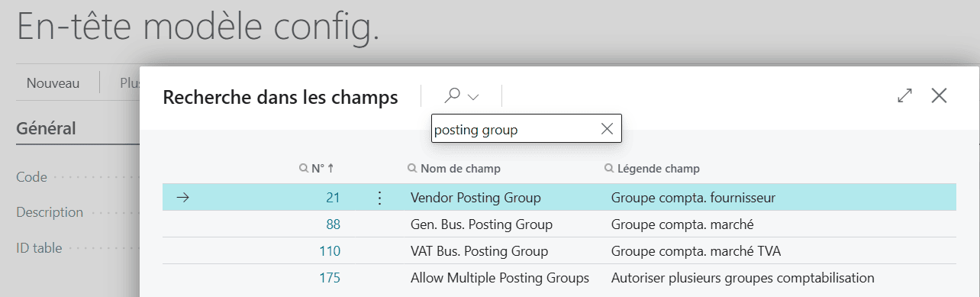Open the Général section in background page
Image resolution: width=980 pixels, height=297 pixels.
pos(46,128)
